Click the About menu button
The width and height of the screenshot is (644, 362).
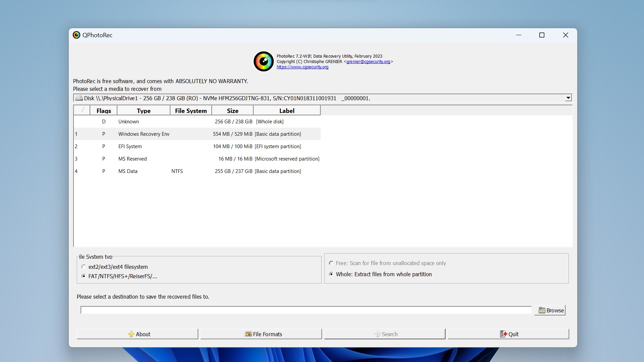137,334
